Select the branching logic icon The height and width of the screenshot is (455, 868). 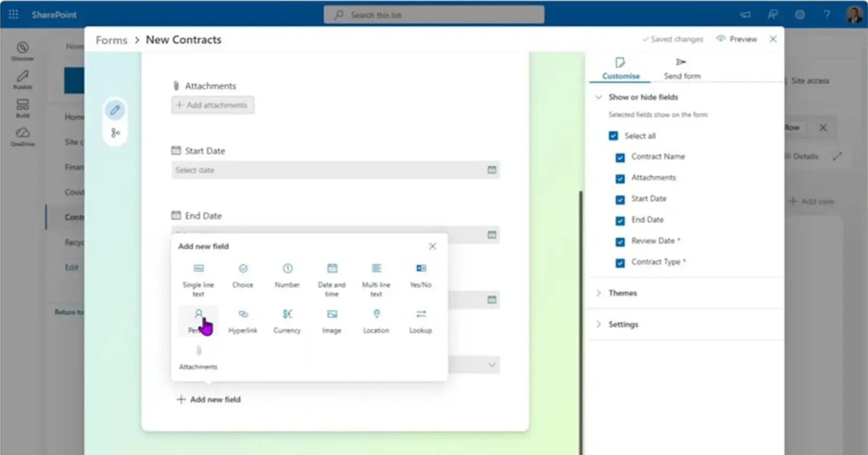click(x=114, y=133)
